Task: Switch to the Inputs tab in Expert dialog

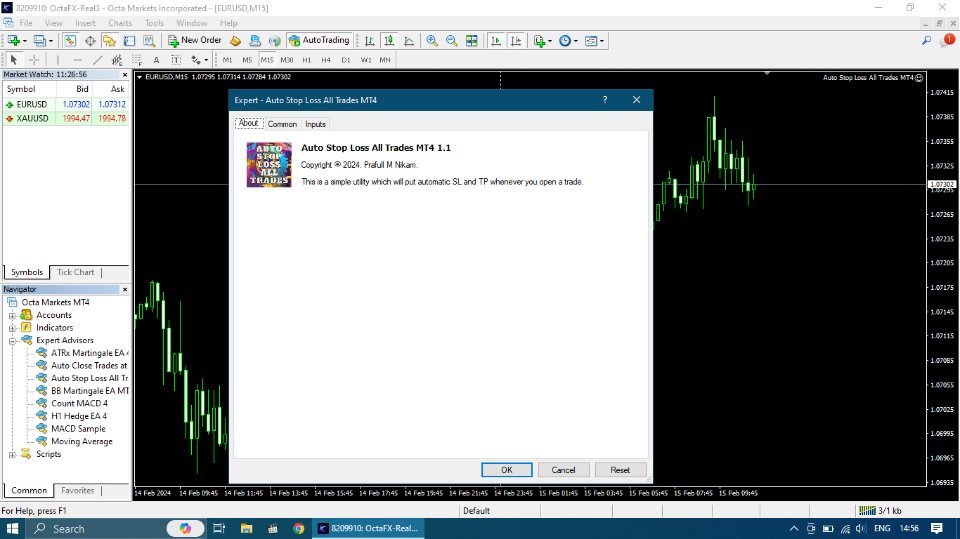Action: [x=315, y=124]
